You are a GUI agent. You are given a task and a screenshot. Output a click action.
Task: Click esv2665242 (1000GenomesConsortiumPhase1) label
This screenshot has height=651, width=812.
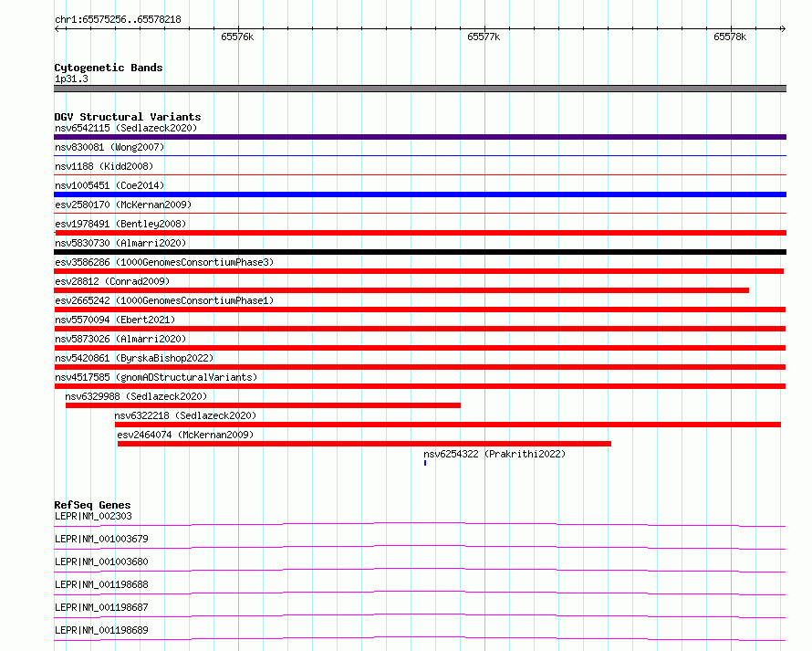coord(164,300)
